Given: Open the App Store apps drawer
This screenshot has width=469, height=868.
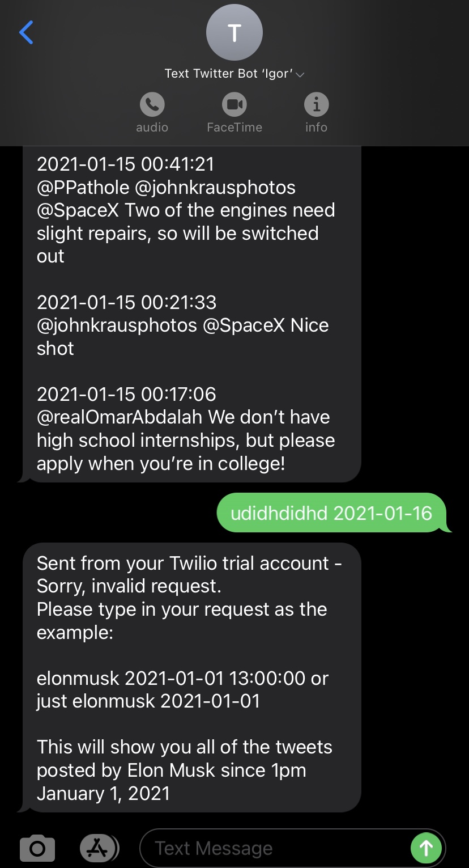Looking at the screenshot, I should point(100,848).
